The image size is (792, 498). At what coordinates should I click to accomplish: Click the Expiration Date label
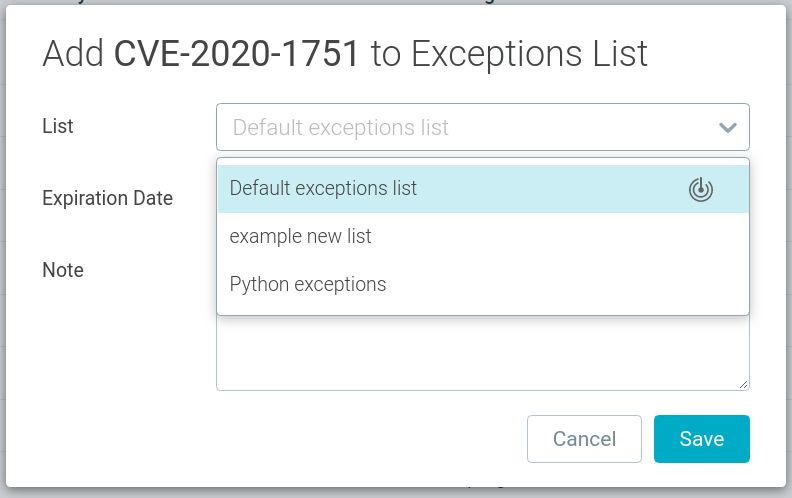108,198
